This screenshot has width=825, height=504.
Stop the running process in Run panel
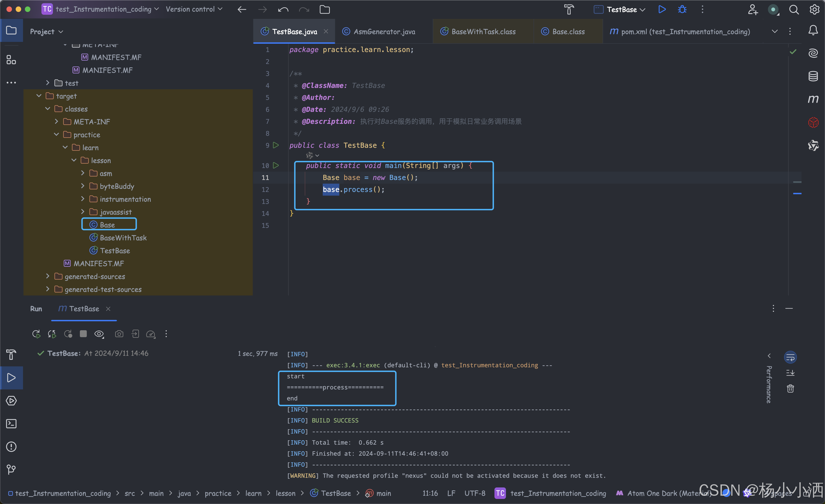83,334
